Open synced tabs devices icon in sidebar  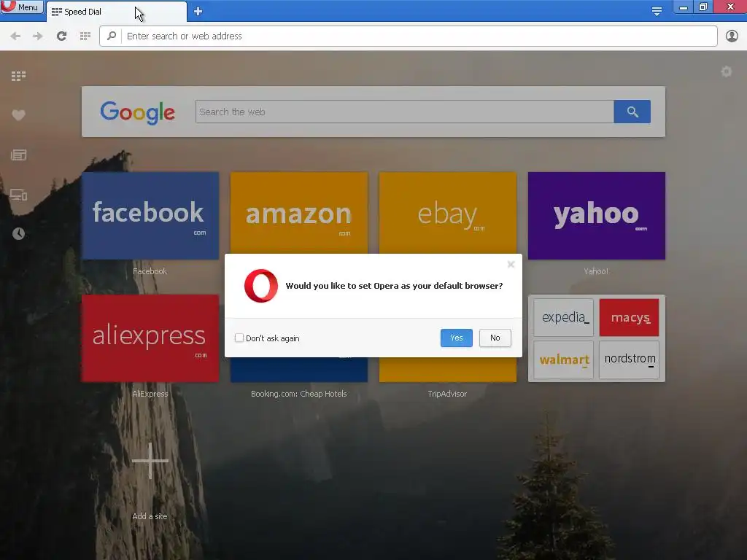(x=18, y=195)
